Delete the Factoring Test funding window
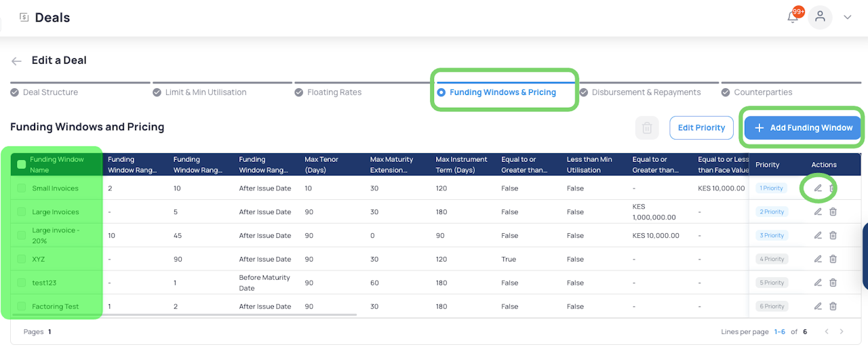868x347 pixels. click(833, 306)
